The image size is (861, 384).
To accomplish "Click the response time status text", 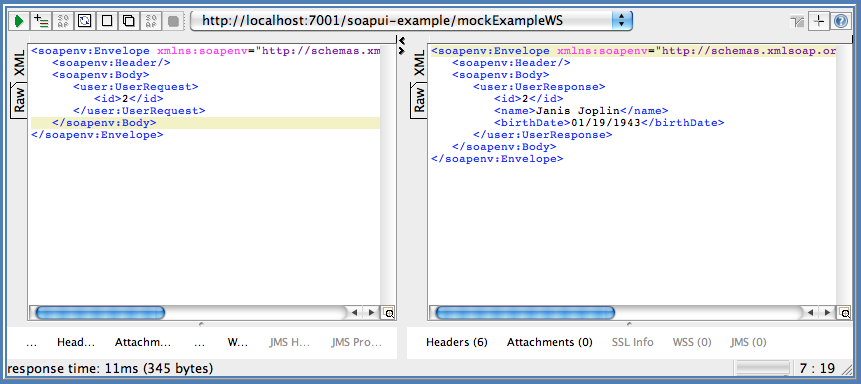I will 110,368.
